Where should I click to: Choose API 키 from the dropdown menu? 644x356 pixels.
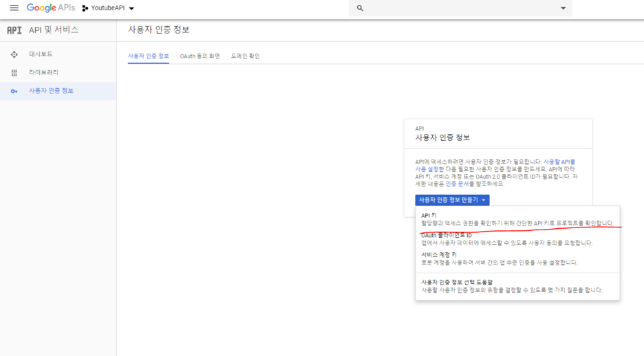(x=517, y=219)
